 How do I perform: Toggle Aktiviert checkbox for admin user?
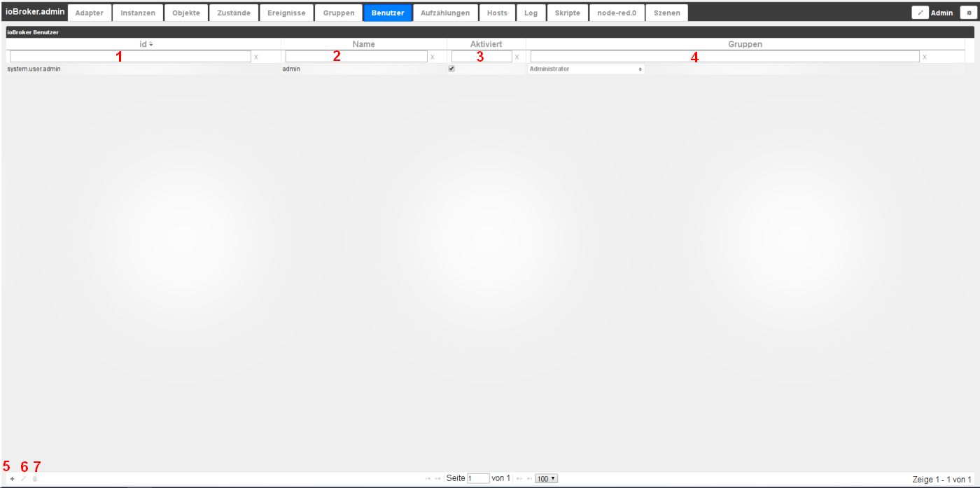pyautogui.click(x=451, y=69)
